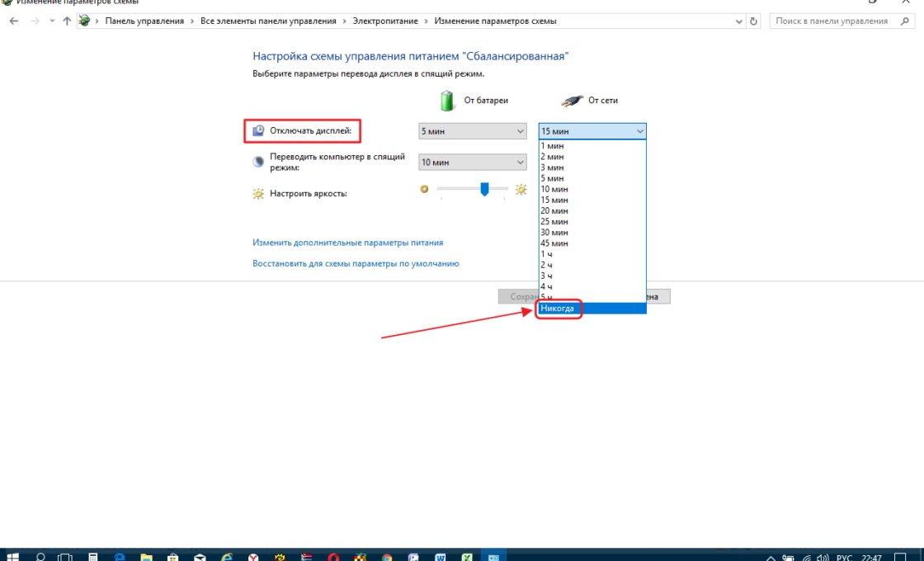Click the dim sun icon at the slider's left end
Viewport: 924px width, 561px height.
(x=424, y=189)
